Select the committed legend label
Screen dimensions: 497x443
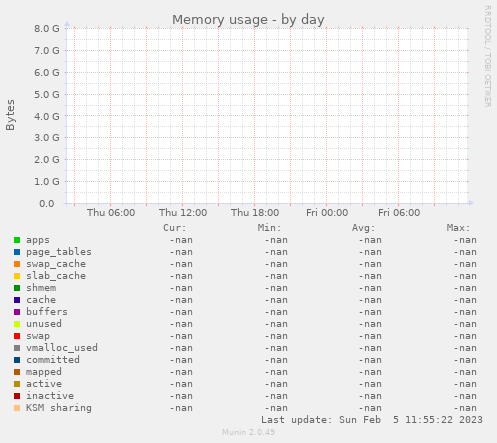(53, 360)
